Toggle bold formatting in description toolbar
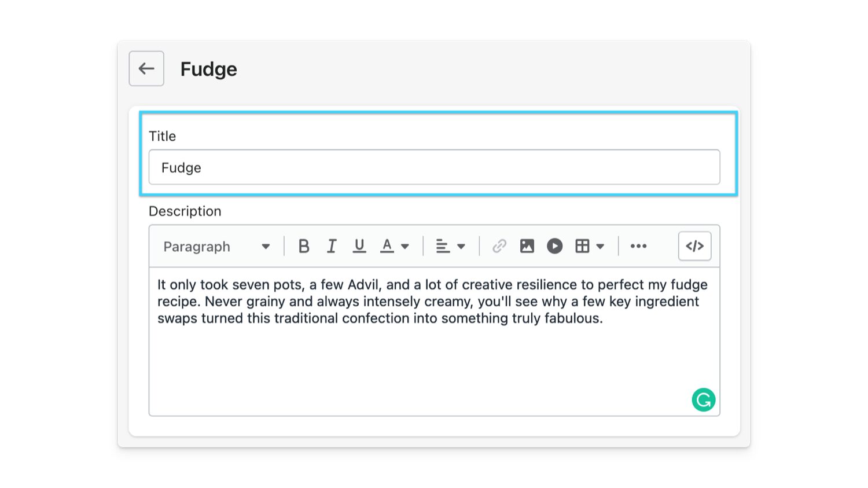 pos(304,246)
